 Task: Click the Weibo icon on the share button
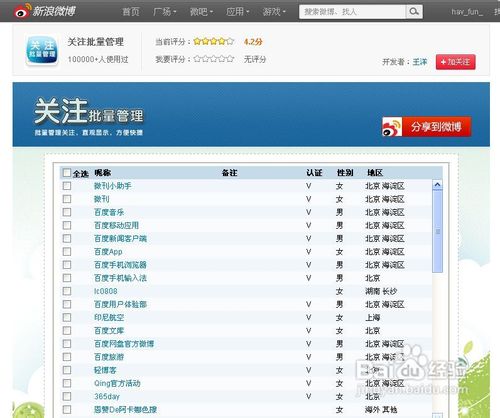392,127
